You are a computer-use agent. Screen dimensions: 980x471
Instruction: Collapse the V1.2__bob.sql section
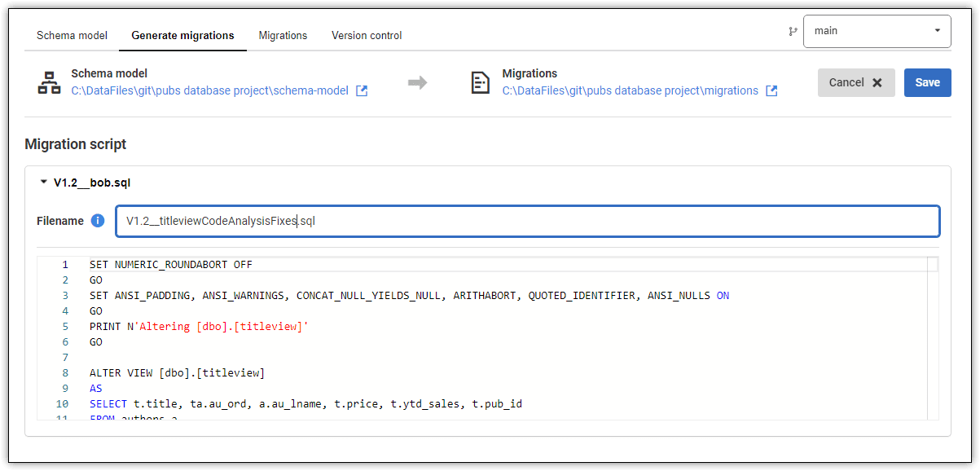(x=44, y=183)
